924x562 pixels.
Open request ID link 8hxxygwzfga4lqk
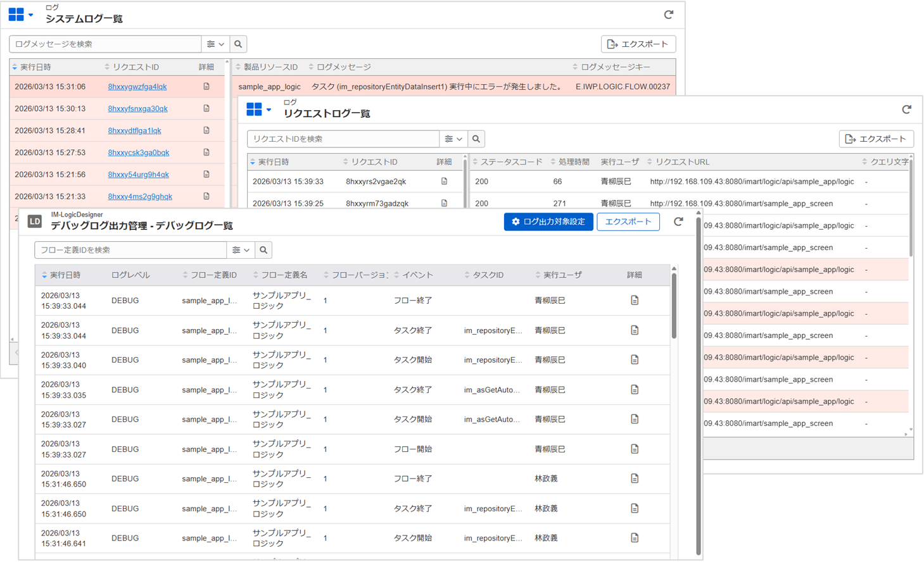pyautogui.click(x=137, y=87)
